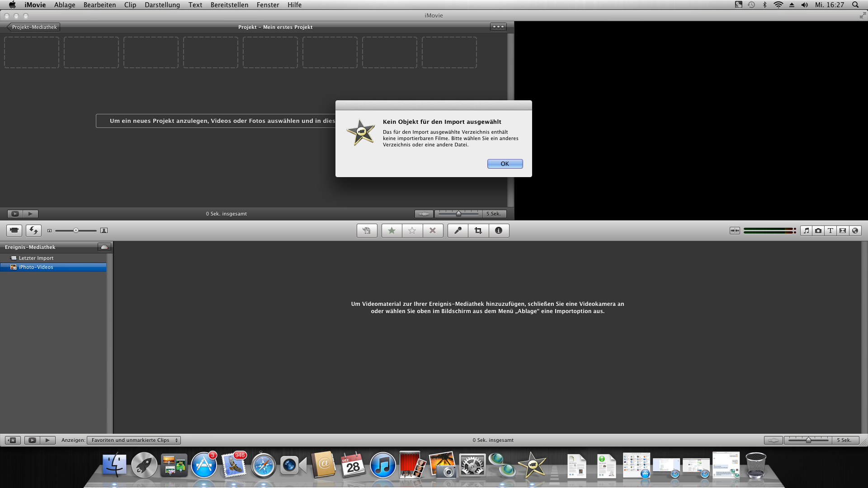Open App Store from the Dock
Screen dimensions: 868x488
coord(204,465)
